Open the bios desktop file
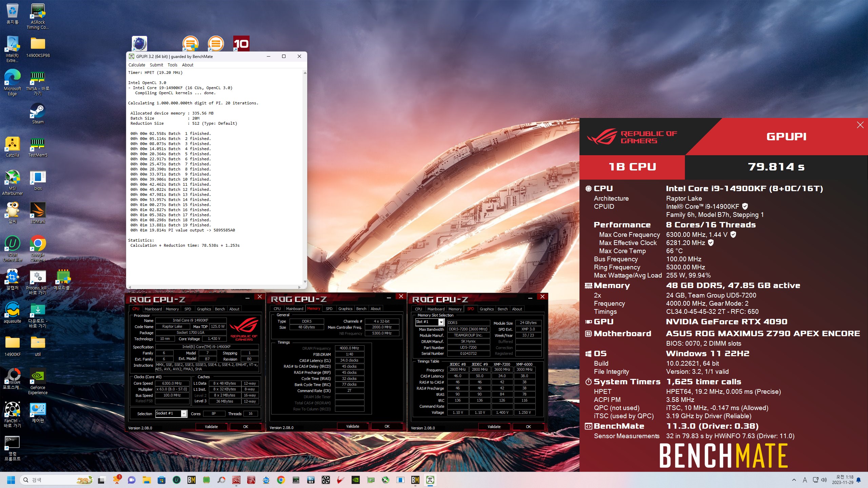 click(x=38, y=180)
